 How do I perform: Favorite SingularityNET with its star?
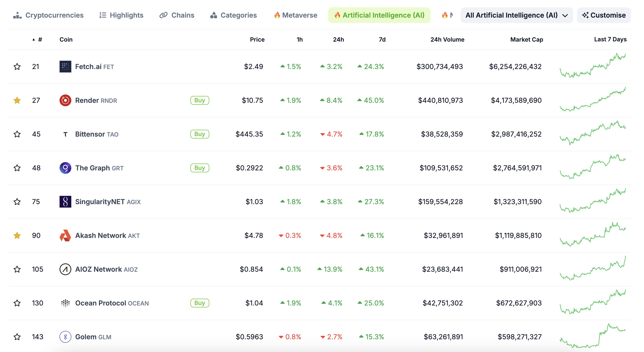[x=17, y=202]
